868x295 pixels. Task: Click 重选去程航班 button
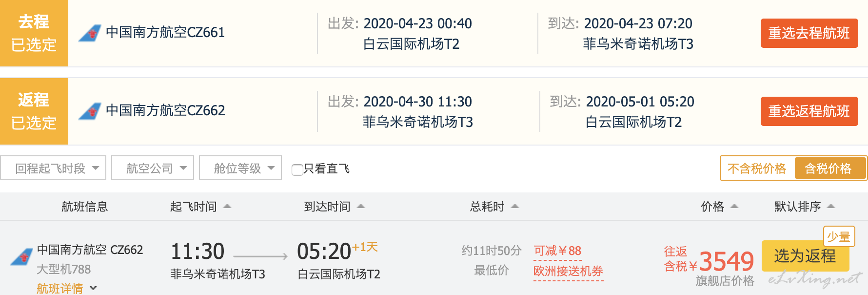[x=809, y=33]
